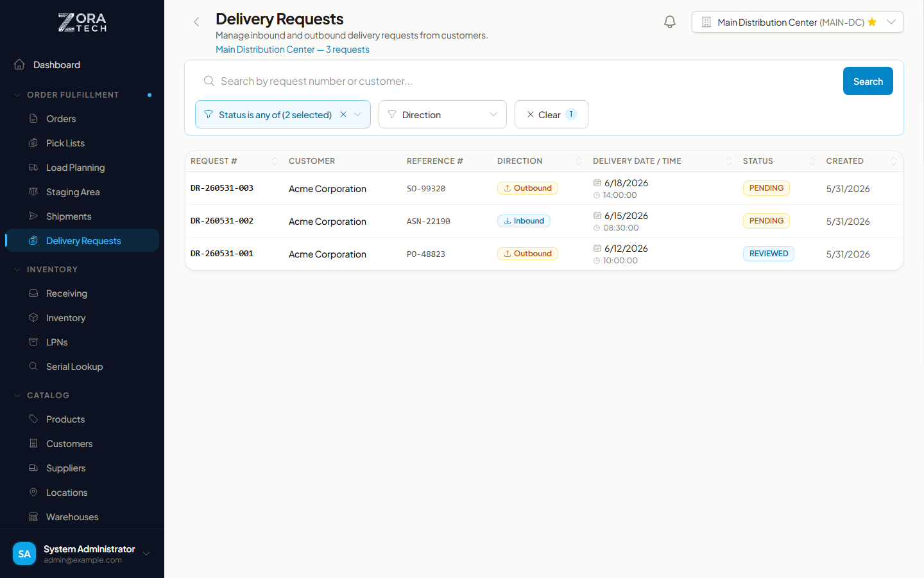Screen dimensions: 924x578
Task: Select Delivery Requests menu item
Action: click(82, 240)
